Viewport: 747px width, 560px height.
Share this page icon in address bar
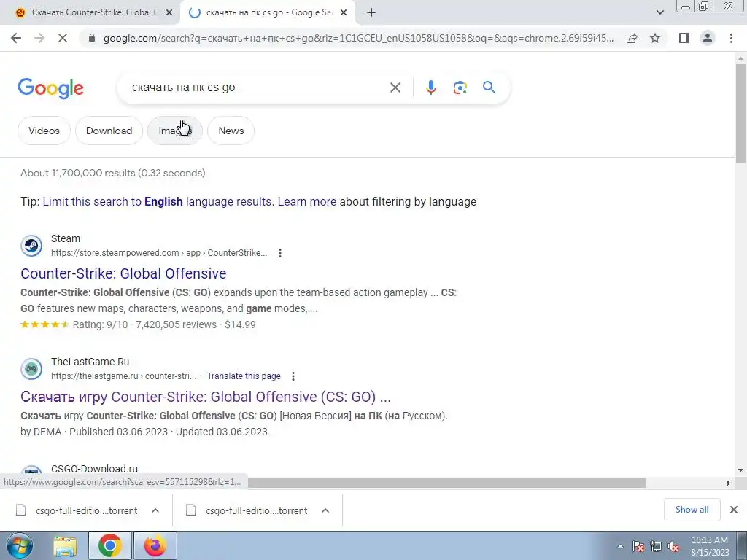pos(632,38)
